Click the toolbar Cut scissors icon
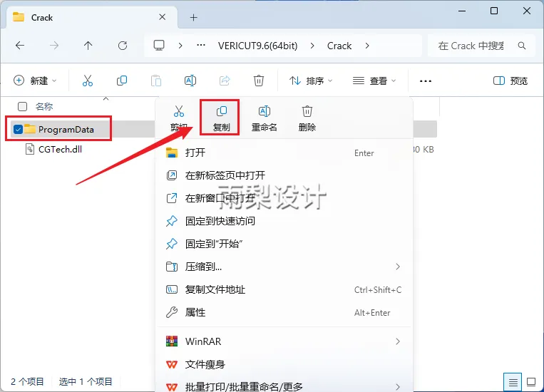The width and height of the screenshot is (544, 392). click(x=88, y=81)
